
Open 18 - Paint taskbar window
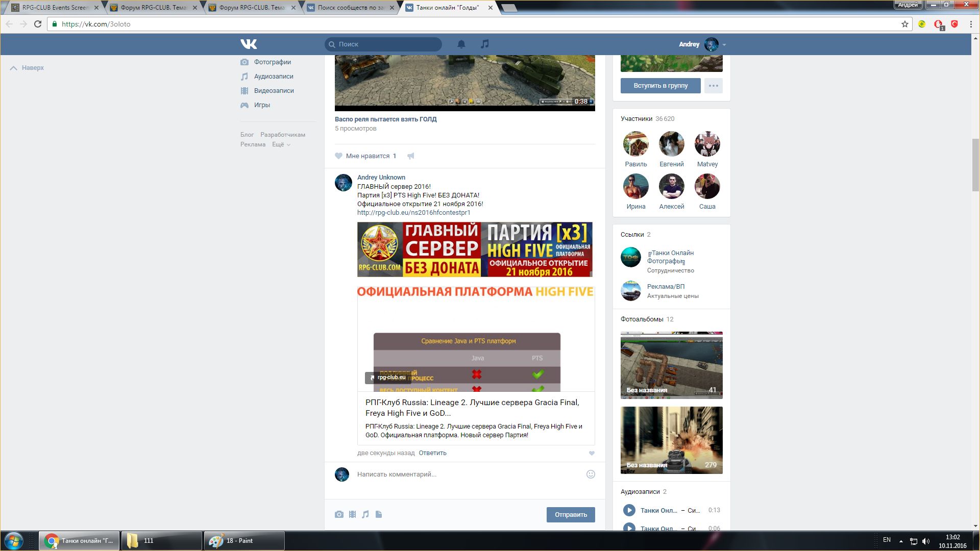244,541
